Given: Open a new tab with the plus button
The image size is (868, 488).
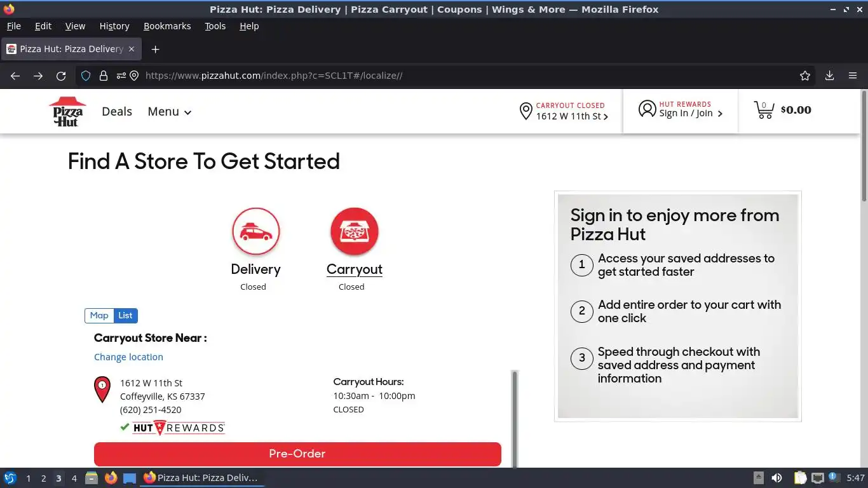Looking at the screenshot, I should (155, 49).
